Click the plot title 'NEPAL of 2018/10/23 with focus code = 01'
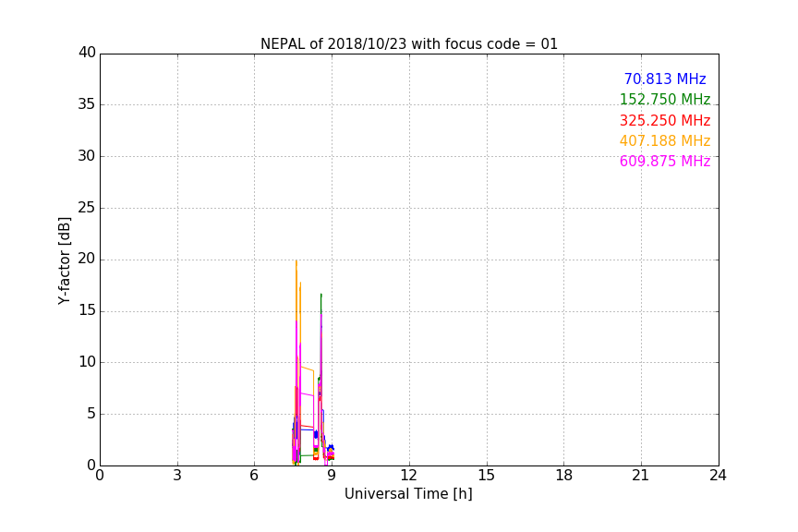This screenshot has width=798, height=532. pyautogui.click(x=408, y=44)
